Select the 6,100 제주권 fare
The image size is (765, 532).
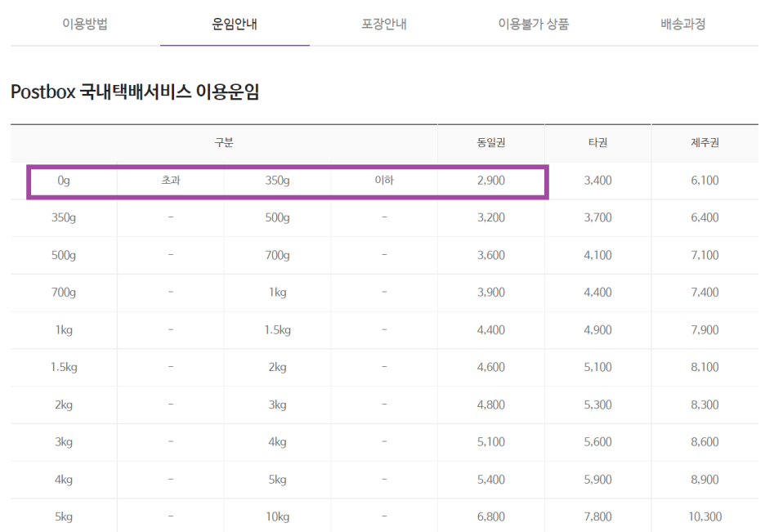705,181
